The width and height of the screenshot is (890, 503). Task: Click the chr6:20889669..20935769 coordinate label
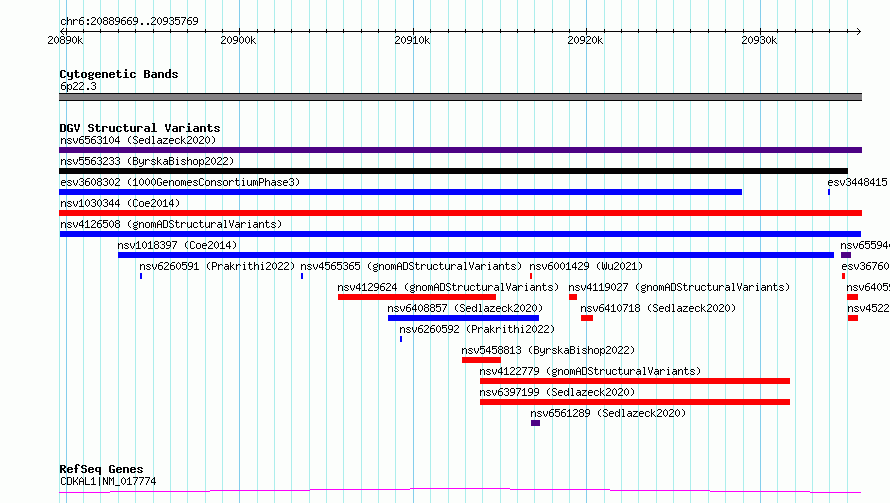[x=129, y=21]
